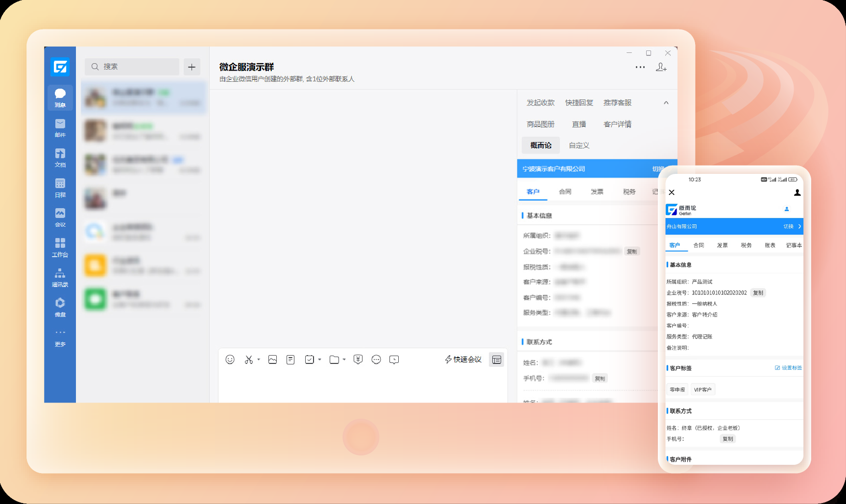Viewport: 846px width, 504px height.
Task: Open the 记事本 tab on the phone
Action: tap(794, 245)
